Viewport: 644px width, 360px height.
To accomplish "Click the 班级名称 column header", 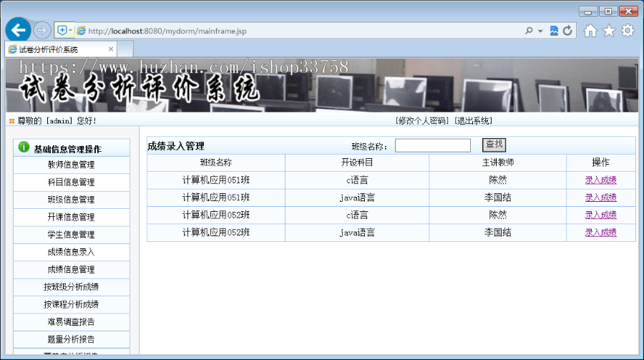I will [x=216, y=162].
